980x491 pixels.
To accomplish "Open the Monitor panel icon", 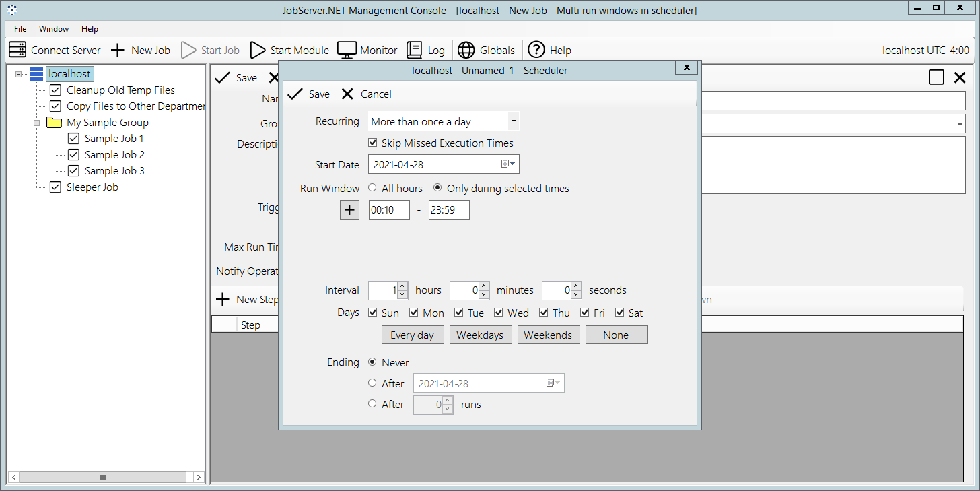I will [x=345, y=49].
